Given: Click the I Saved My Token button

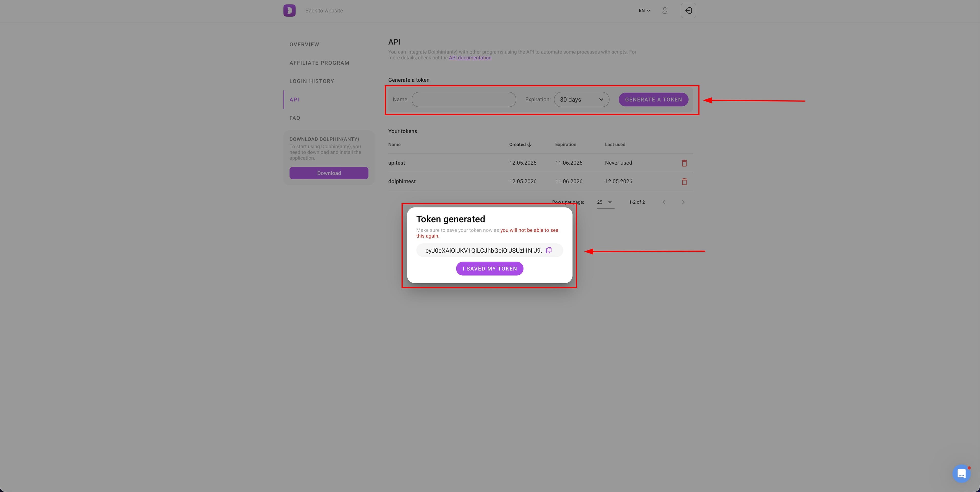Looking at the screenshot, I should (490, 269).
